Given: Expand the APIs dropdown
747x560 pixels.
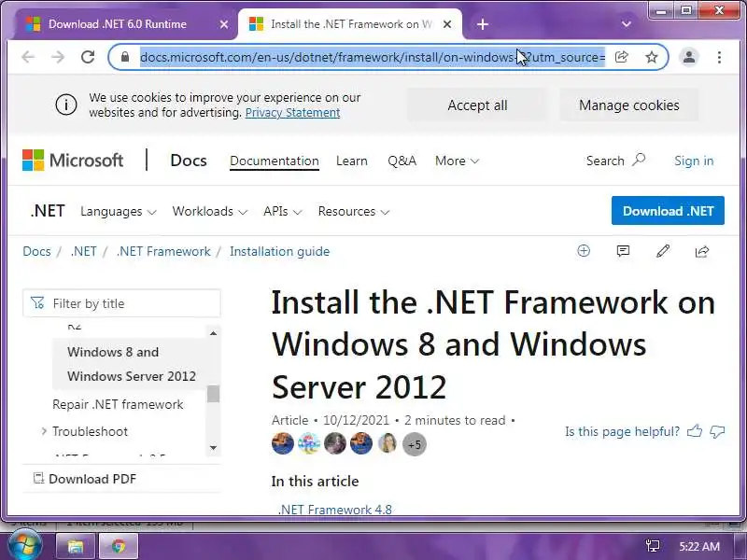Looking at the screenshot, I should coord(283,212).
